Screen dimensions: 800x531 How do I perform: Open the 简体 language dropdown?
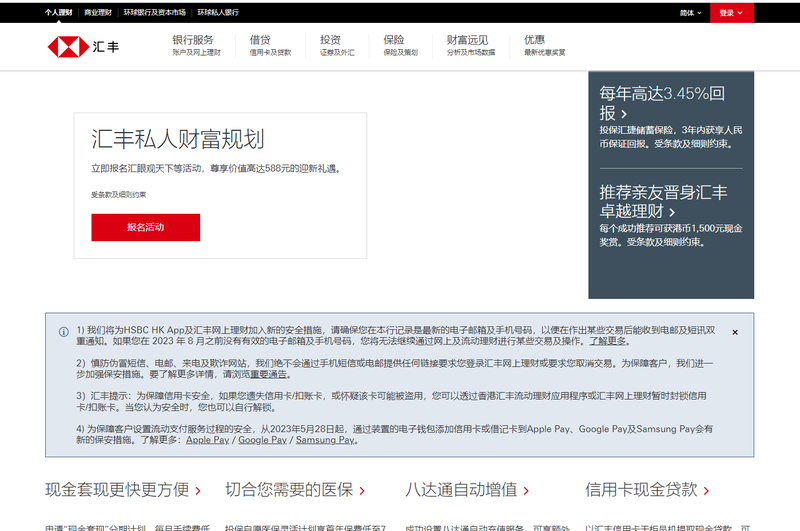(x=690, y=13)
